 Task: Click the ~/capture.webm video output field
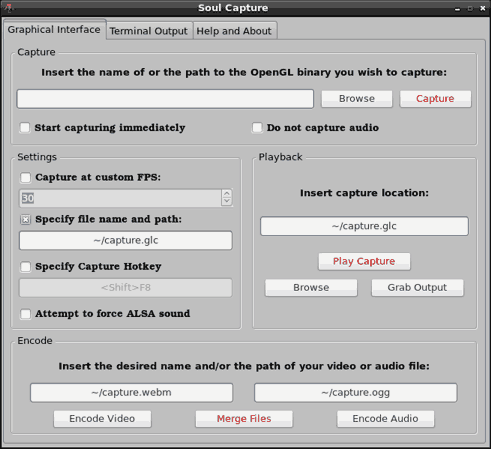coord(132,393)
